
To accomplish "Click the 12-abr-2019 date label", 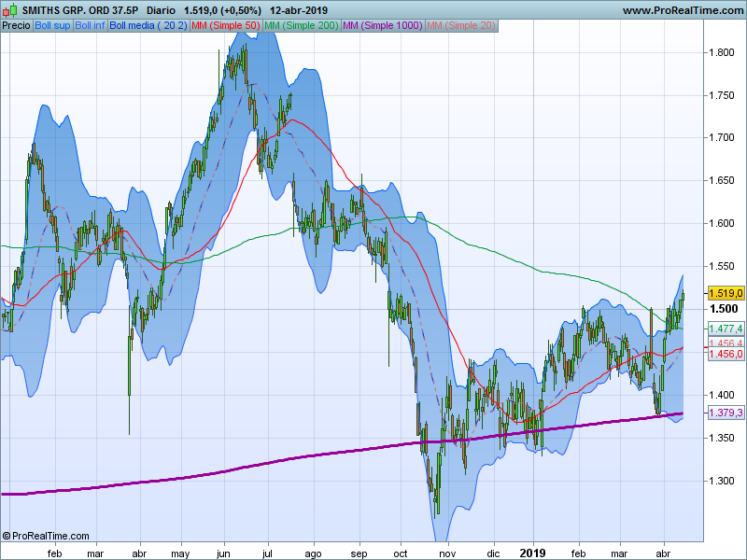I will 299,10.
